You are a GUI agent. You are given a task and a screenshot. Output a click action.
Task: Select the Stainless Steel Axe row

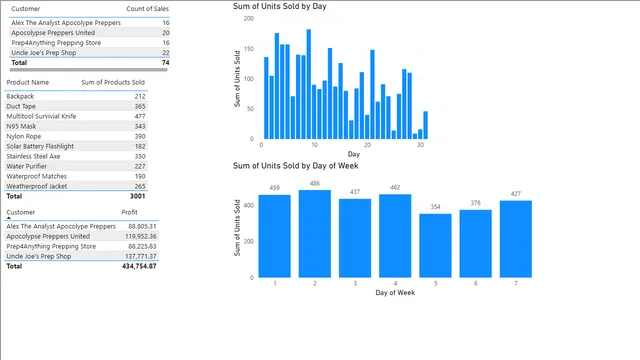(x=76, y=156)
